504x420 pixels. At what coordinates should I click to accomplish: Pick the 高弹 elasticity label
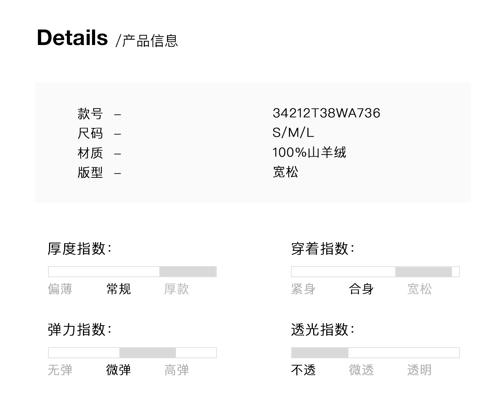click(176, 370)
